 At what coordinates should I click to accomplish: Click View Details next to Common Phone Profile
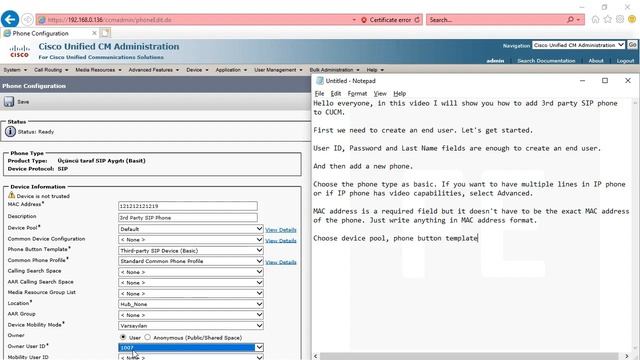[281, 262]
